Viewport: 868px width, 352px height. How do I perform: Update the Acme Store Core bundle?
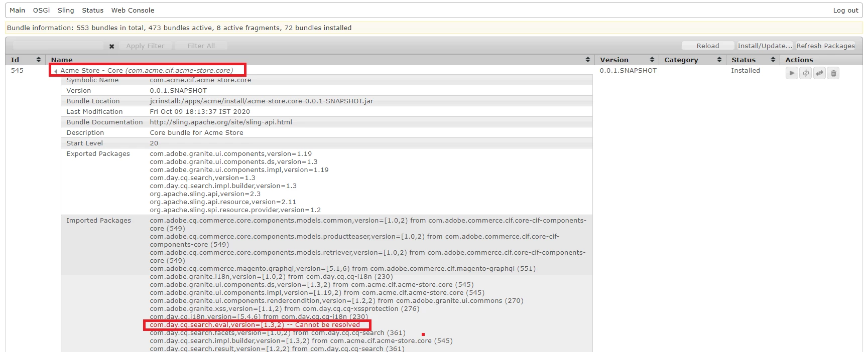pos(819,73)
